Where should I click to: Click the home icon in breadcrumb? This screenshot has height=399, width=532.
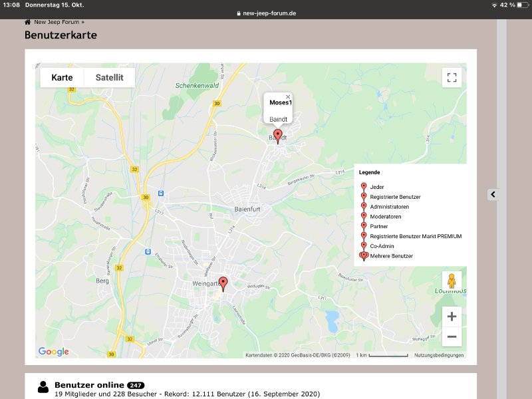pos(28,22)
